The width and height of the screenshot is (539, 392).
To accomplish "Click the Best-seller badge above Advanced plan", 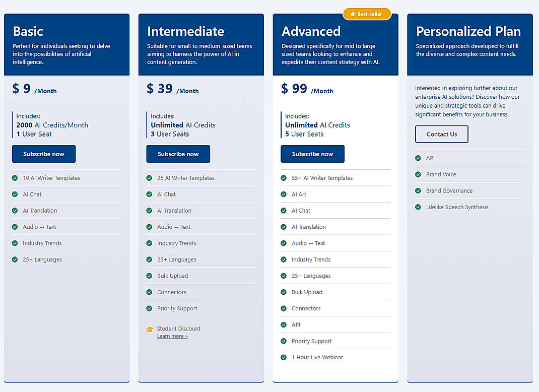I will point(367,14).
